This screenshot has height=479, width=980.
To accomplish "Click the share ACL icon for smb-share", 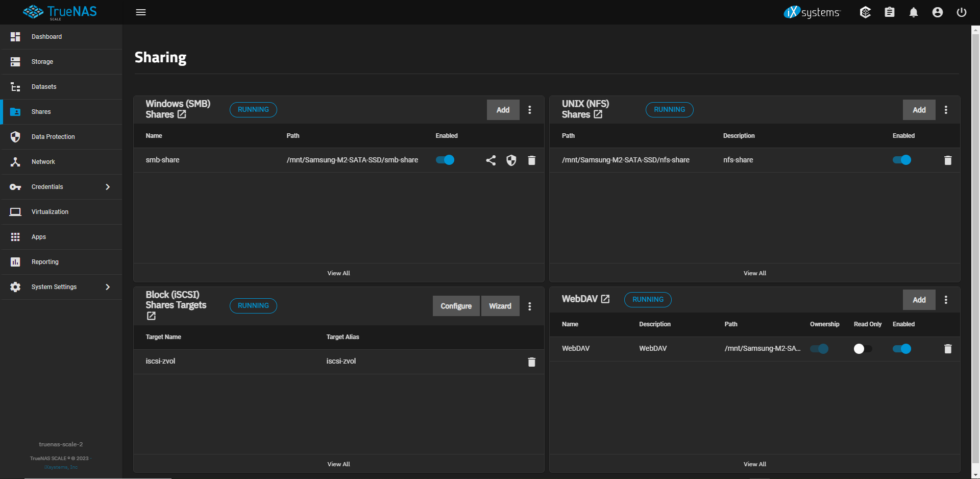I will pos(491,160).
